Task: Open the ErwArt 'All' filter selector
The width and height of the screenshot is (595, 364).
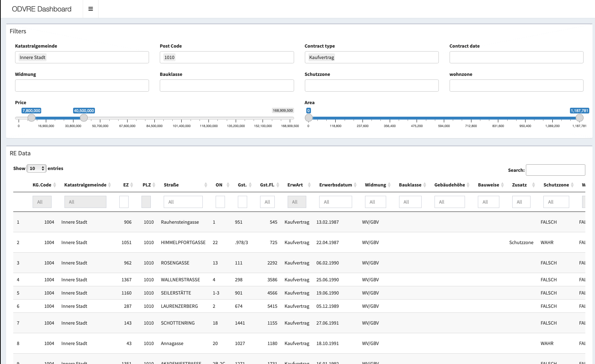Action: pyautogui.click(x=297, y=202)
